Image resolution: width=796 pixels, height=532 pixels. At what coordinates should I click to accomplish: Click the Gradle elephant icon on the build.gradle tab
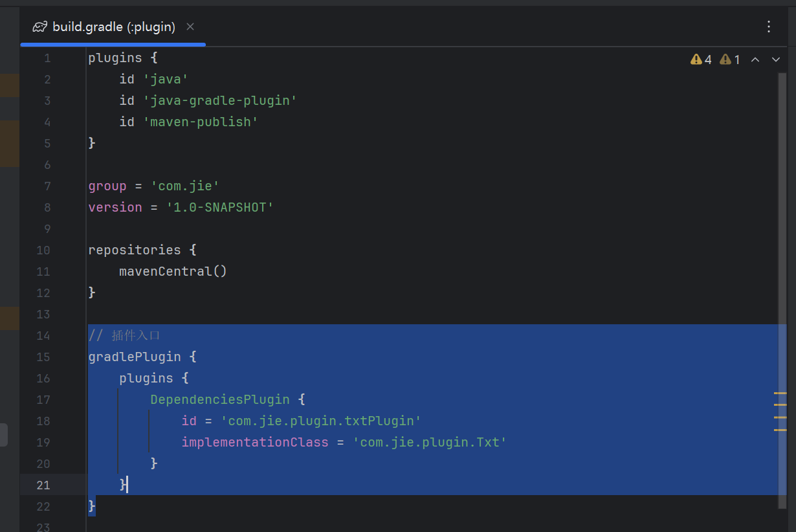click(x=40, y=27)
